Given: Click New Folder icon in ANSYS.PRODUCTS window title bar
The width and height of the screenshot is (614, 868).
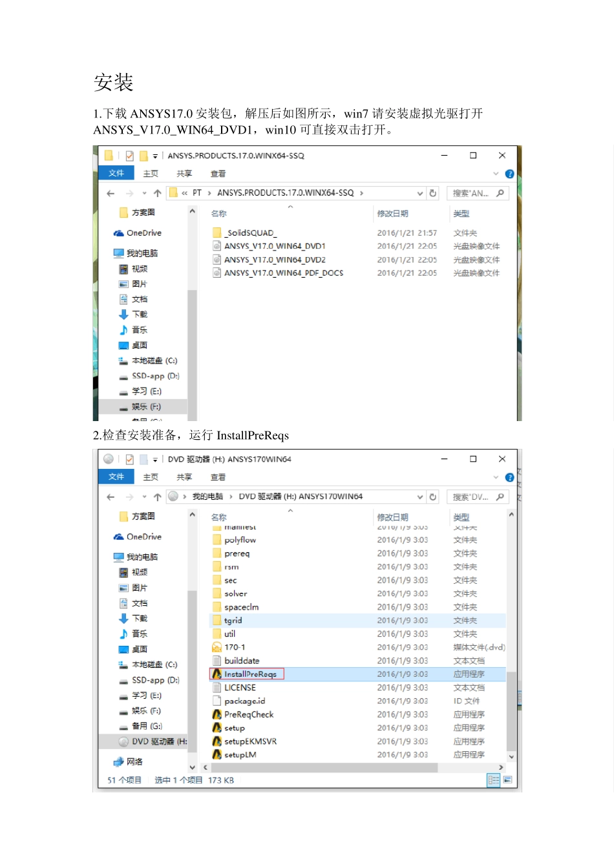Looking at the screenshot, I should [143, 156].
